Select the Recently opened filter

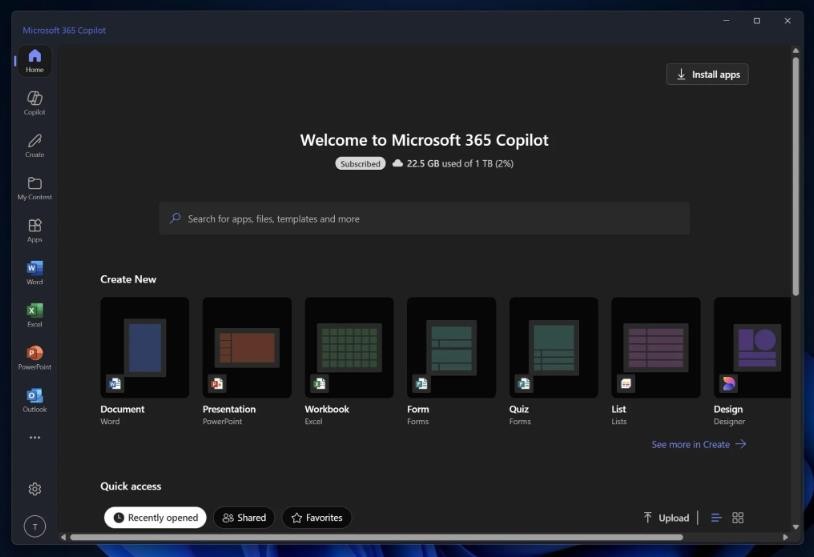(x=155, y=518)
